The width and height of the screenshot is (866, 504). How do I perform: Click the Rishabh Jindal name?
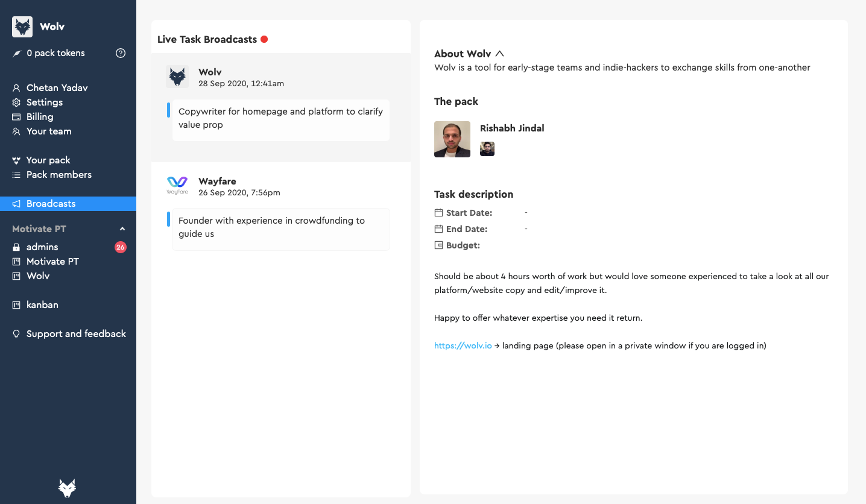512,128
